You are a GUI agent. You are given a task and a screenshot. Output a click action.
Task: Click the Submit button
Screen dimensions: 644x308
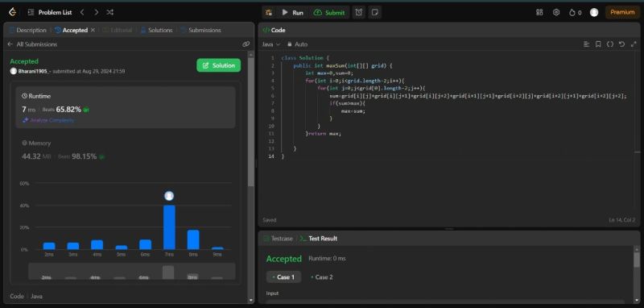click(330, 12)
